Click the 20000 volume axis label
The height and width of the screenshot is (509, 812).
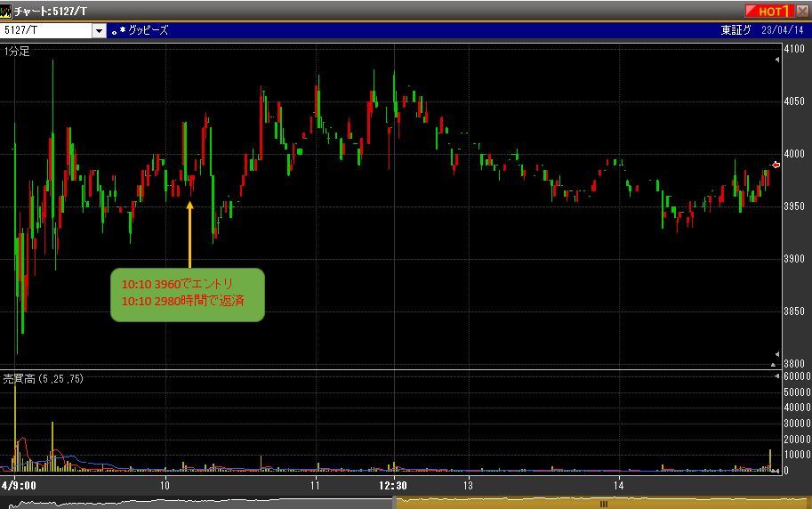(798, 439)
